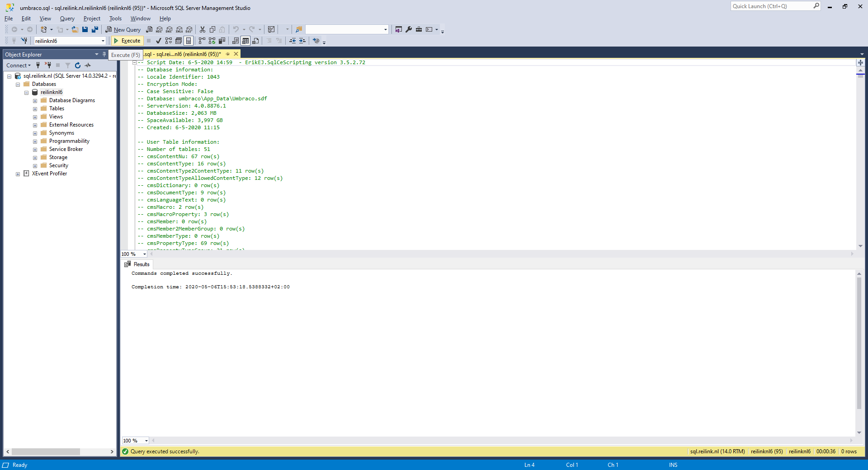The image size is (868, 470).
Task: Switch output to Results to Grid
Action: tap(245, 41)
